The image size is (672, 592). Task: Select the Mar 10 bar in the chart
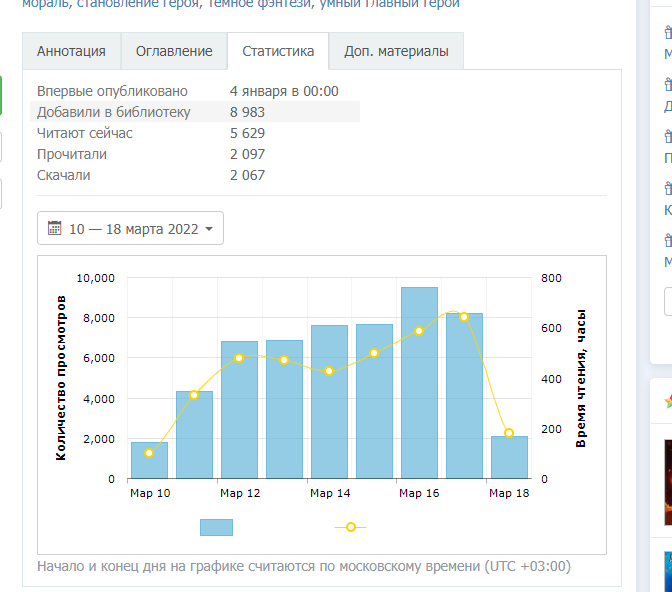pyautogui.click(x=149, y=461)
